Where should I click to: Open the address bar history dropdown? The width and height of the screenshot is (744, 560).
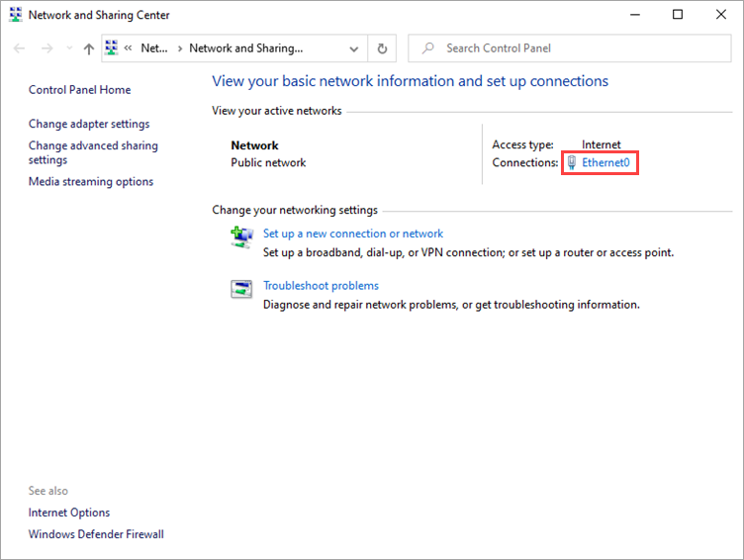pyautogui.click(x=353, y=48)
